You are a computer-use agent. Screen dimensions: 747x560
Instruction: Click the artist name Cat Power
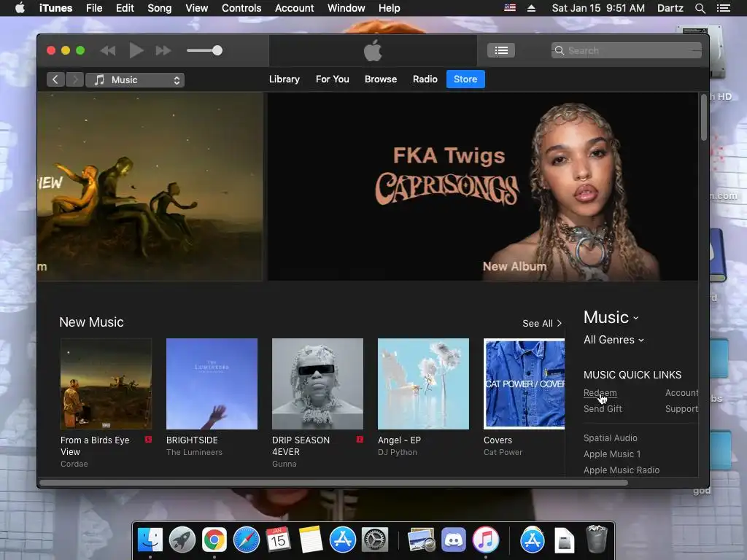(x=503, y=452)
